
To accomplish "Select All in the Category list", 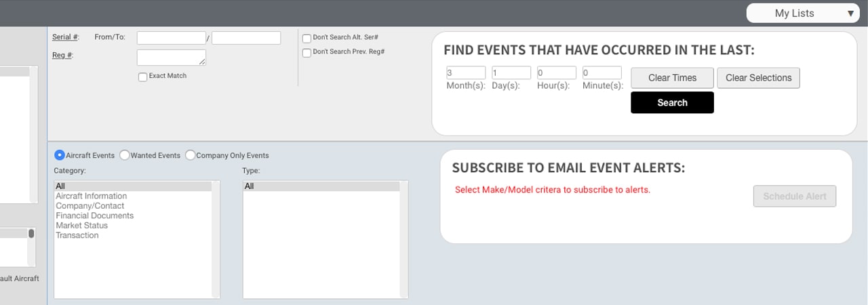I will point(133,186).
